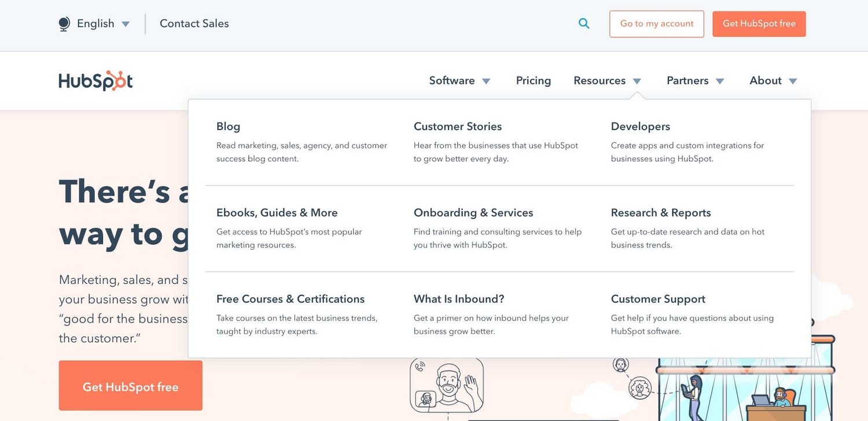Open the About dropdown menu
The width and height of the screenshot is (868, 421).
pos(773,81)
